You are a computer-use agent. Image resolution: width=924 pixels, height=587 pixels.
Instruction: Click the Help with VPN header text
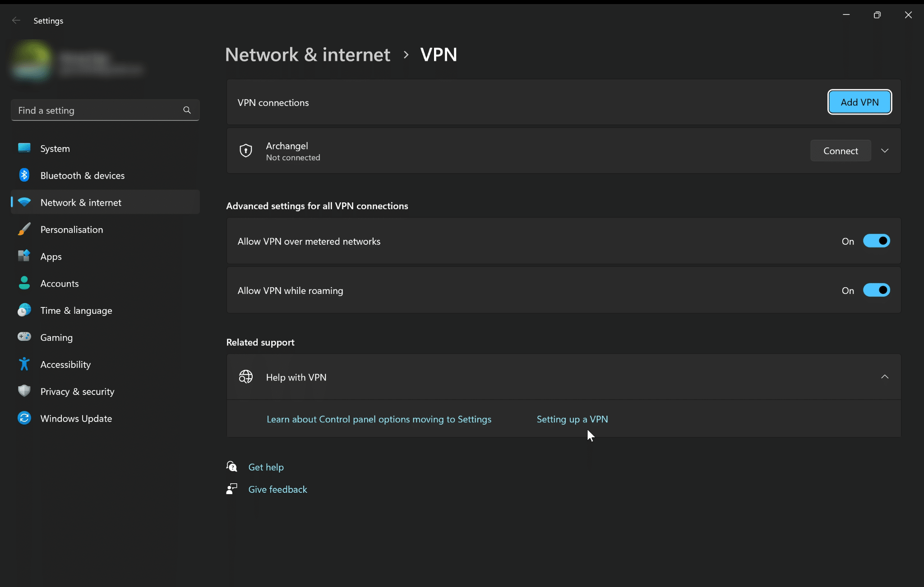tap(296, 377)
